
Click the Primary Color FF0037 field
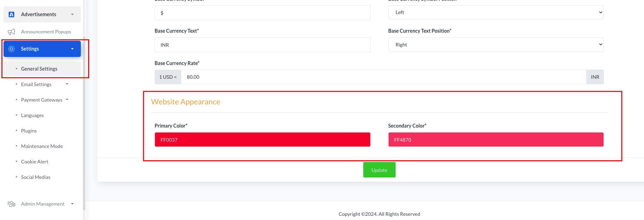tap(262, 140)
